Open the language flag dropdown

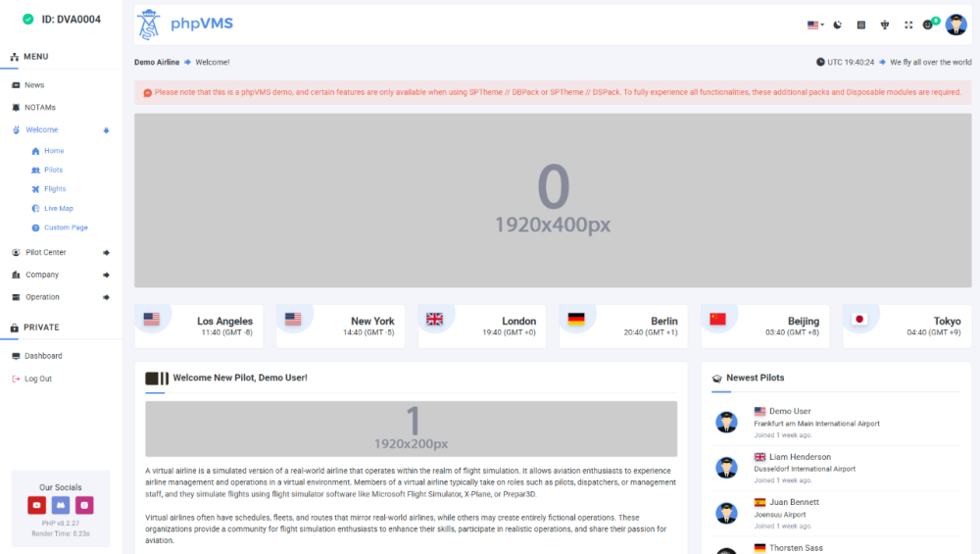pos(814,25)
